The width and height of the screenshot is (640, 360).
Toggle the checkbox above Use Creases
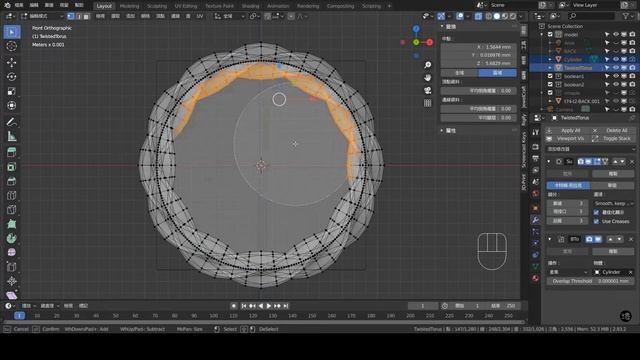coord(596,212)
